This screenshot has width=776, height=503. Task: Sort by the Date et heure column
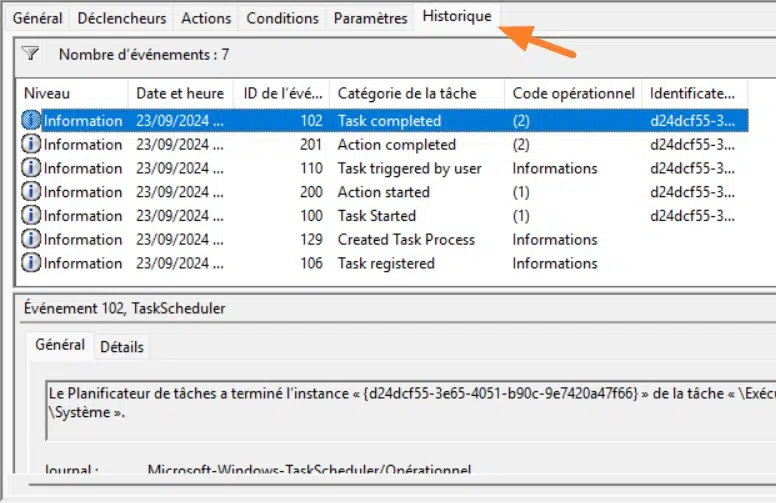click(180, 93)
